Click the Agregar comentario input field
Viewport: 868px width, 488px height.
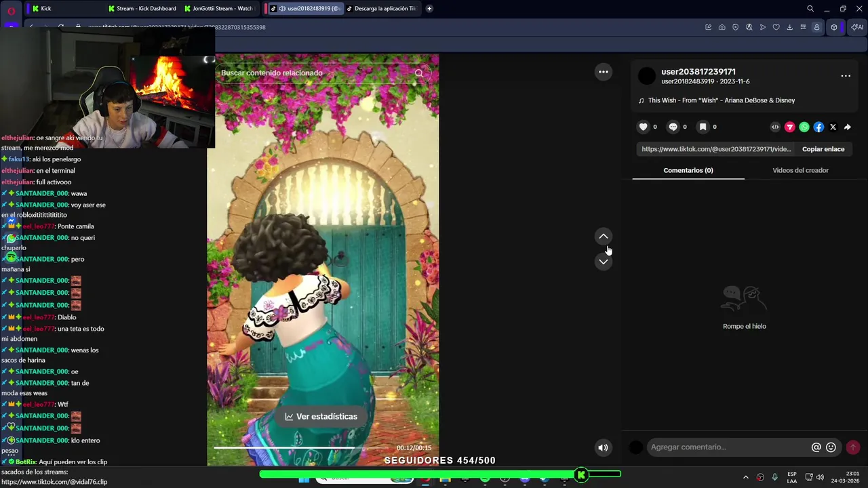coord(728,447)
